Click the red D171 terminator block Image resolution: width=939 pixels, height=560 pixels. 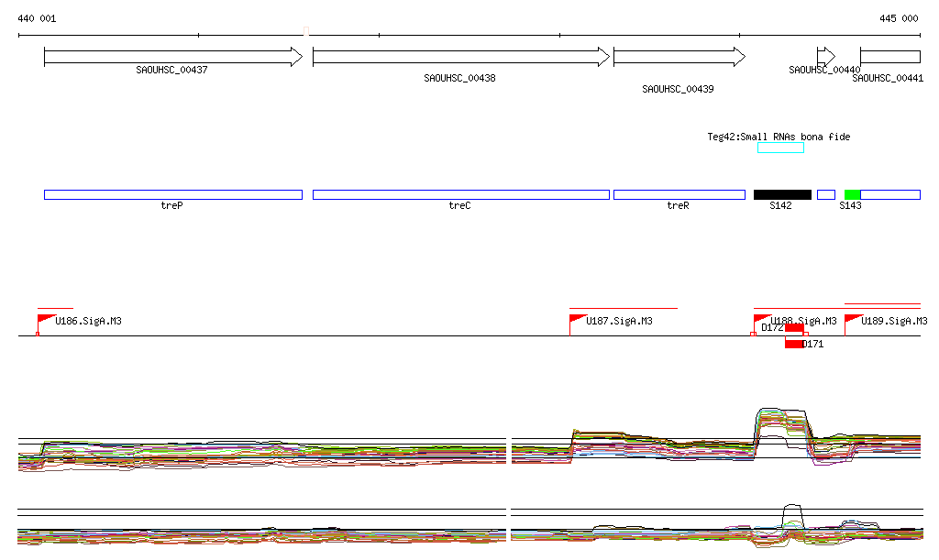tap(794, 344)
